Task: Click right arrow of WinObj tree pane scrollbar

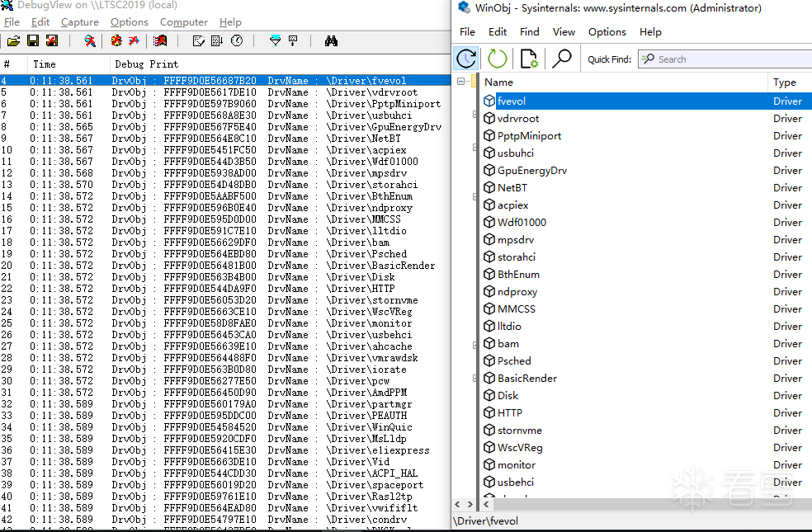Action: pos(470,504)
